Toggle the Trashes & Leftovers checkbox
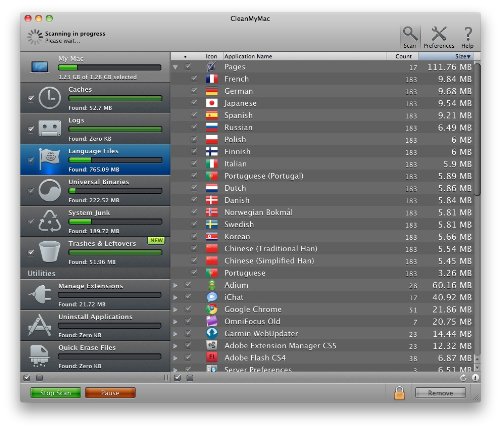The image size is (500, 429). tap(31, 252)
